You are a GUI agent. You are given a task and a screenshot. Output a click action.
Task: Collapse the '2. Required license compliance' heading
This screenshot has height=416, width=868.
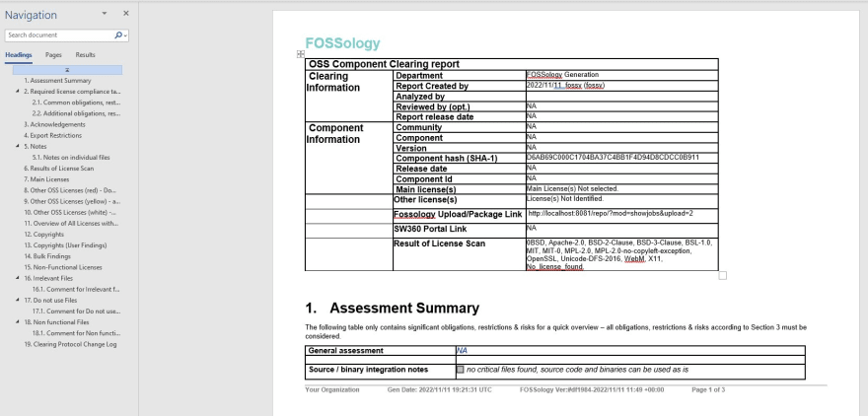click(x=18, y=92)
